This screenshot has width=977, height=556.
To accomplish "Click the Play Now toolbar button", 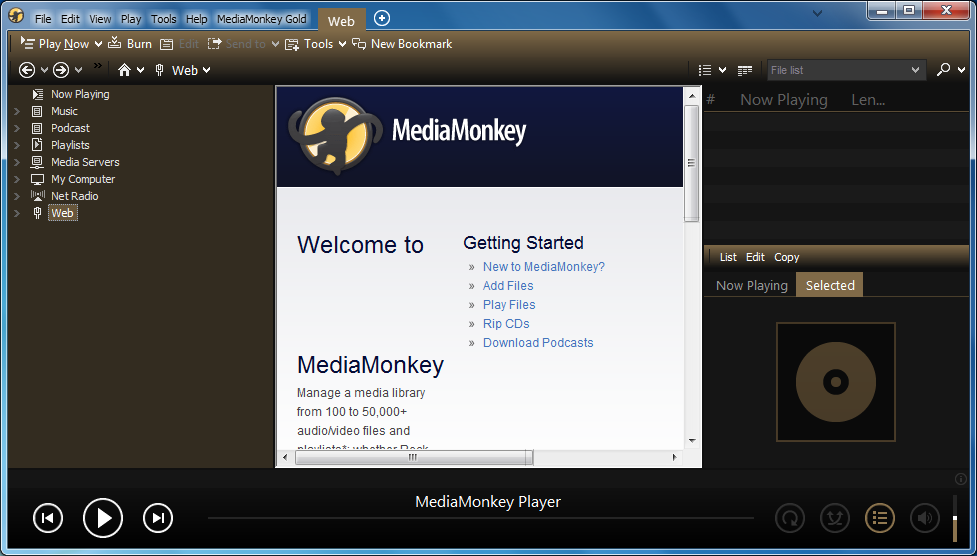I will 55,44.
